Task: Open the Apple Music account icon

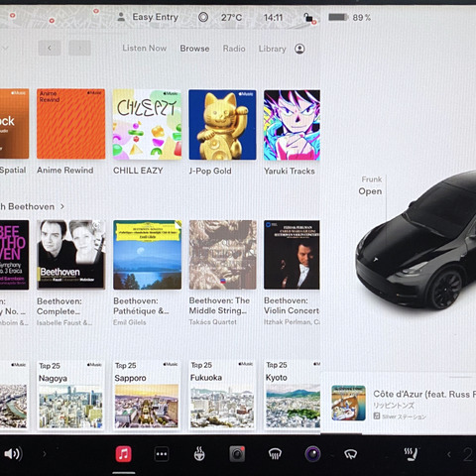Action: [299, 49]
